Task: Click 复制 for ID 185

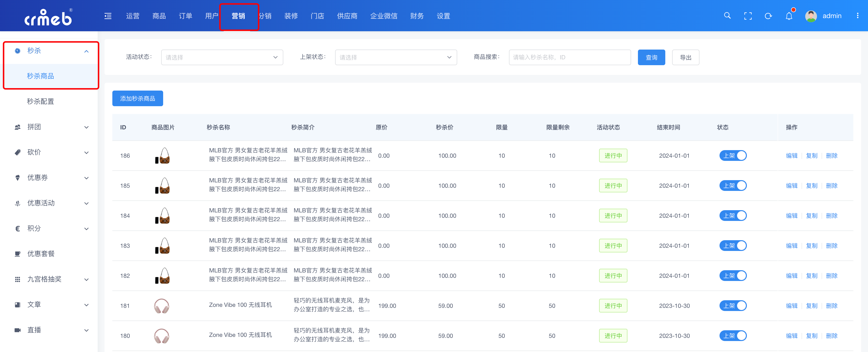Action: tap(811, 186)
